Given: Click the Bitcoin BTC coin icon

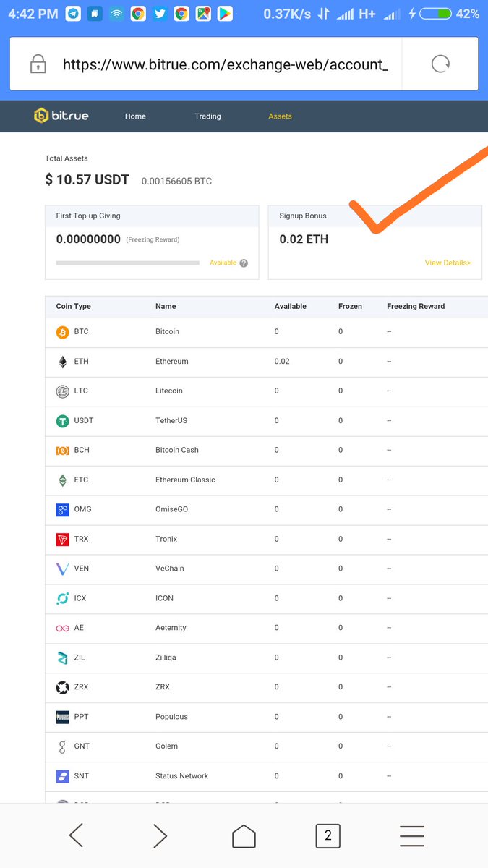Looking at the screenshot, I should (x=63, y=332).
